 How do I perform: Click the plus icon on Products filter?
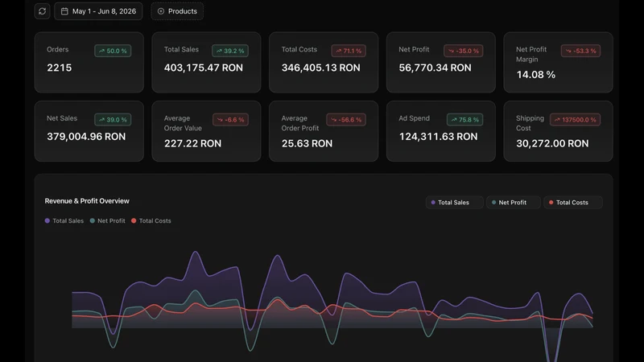[x=161, y=11]
